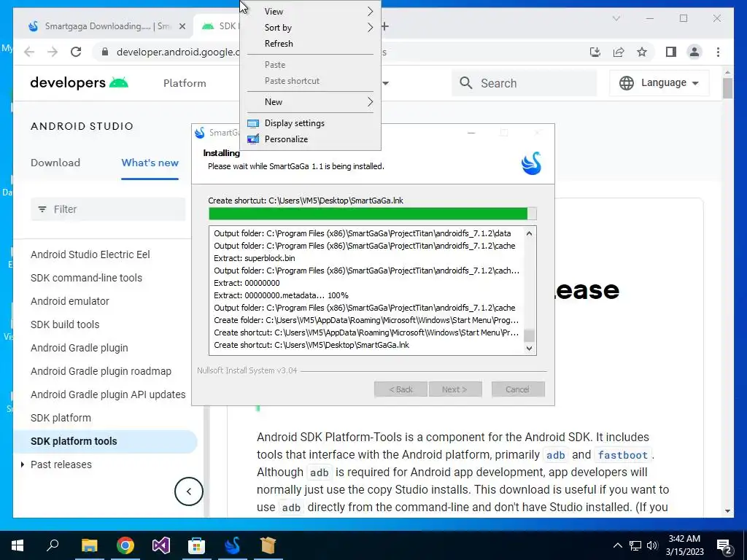The height and width of the screenshot is (560, 747).
Task: Click the globe Language icon
Action: pos(627,83)
